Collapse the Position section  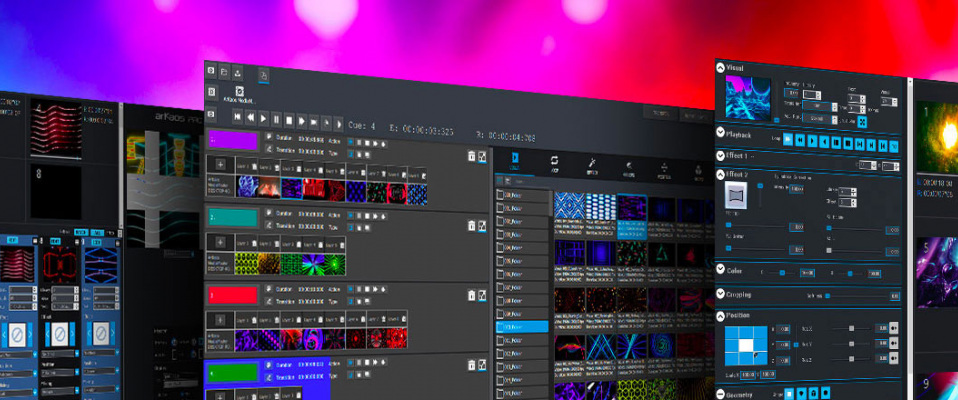tap(721, 315)
